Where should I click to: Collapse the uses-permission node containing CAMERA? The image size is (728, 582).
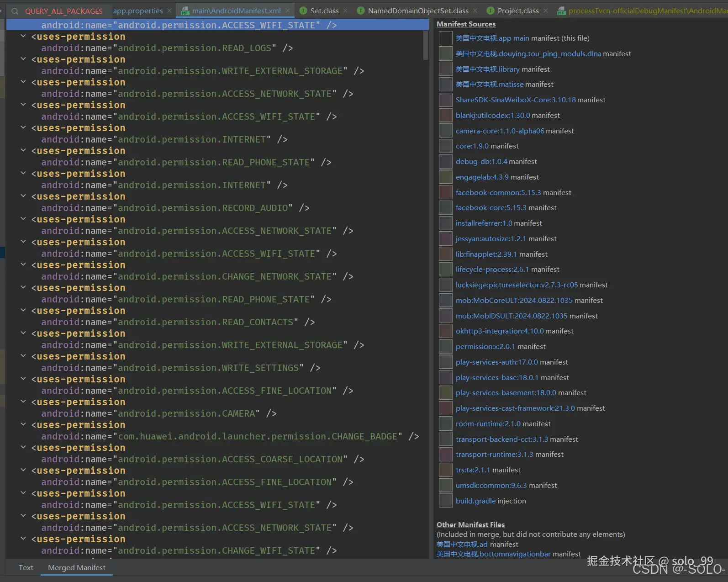(23, 401)
